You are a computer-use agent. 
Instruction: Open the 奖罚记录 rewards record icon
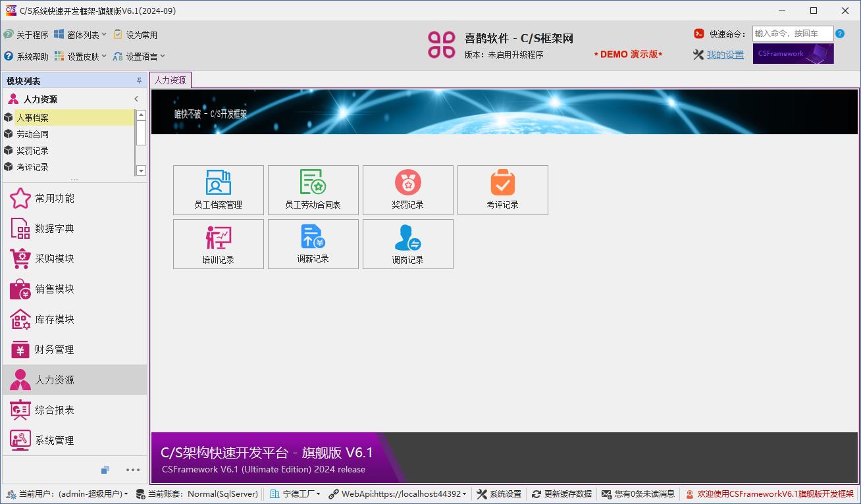407,189
